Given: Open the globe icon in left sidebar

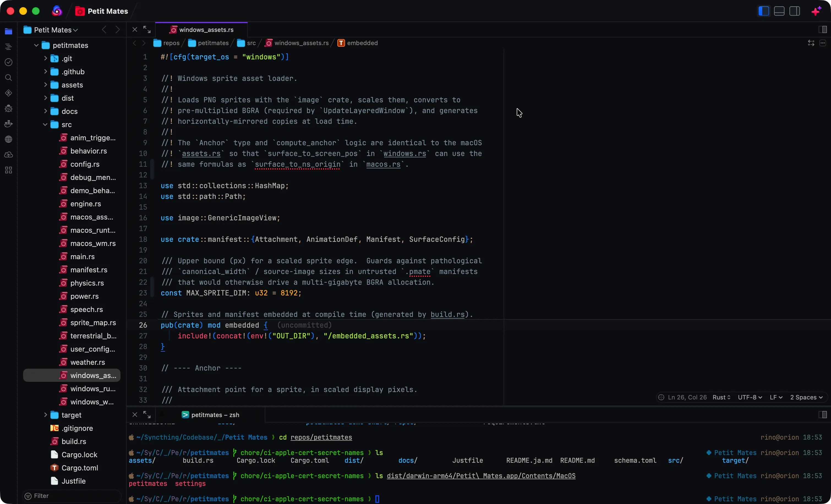Looking at the screenshot, I should [x=9, y=139].
